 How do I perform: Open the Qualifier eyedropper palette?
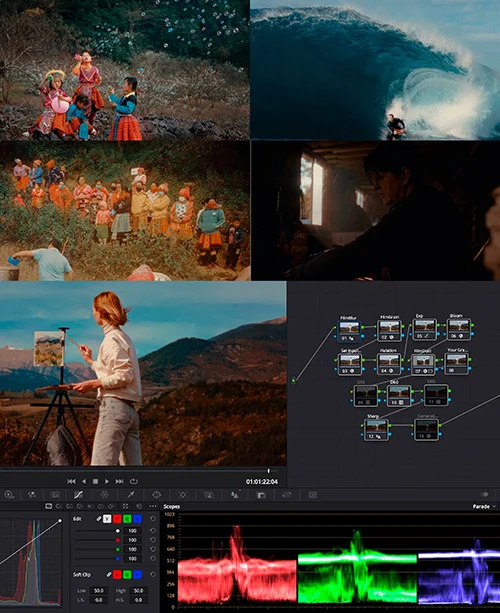click(131, 495)
